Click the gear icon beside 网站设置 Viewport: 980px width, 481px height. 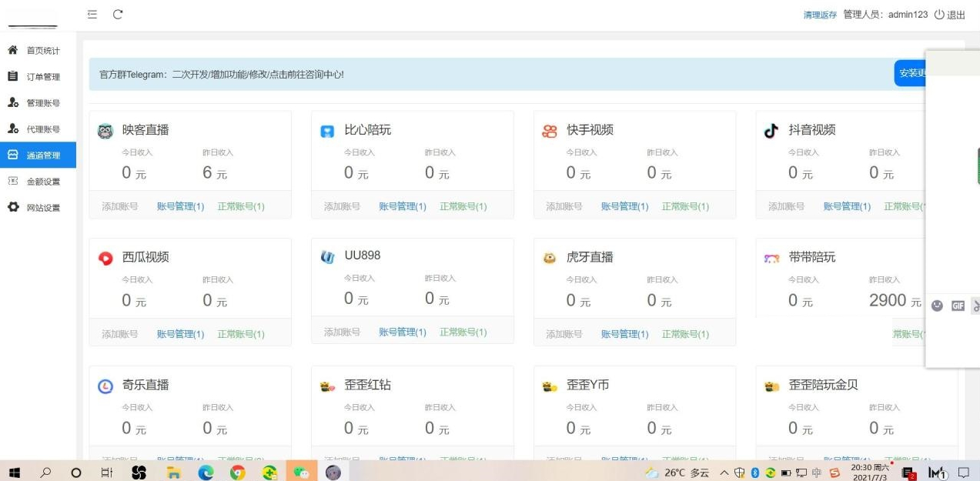tap(13, 207)
